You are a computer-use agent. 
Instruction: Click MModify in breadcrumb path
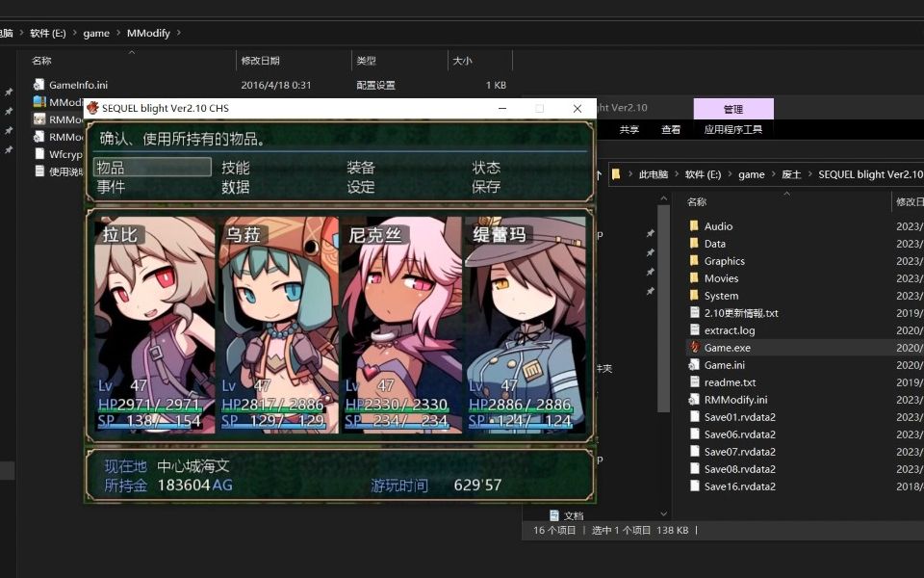click(148, 33)
